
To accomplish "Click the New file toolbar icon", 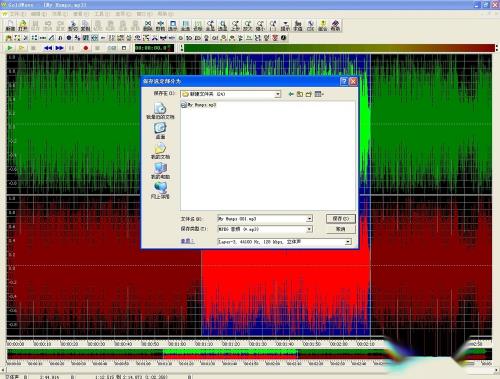I will pos(10,25).
